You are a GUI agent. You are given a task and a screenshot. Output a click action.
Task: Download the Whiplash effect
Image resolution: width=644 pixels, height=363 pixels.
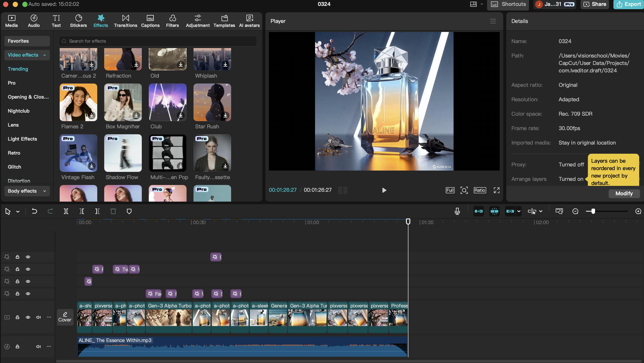[225, 65]
